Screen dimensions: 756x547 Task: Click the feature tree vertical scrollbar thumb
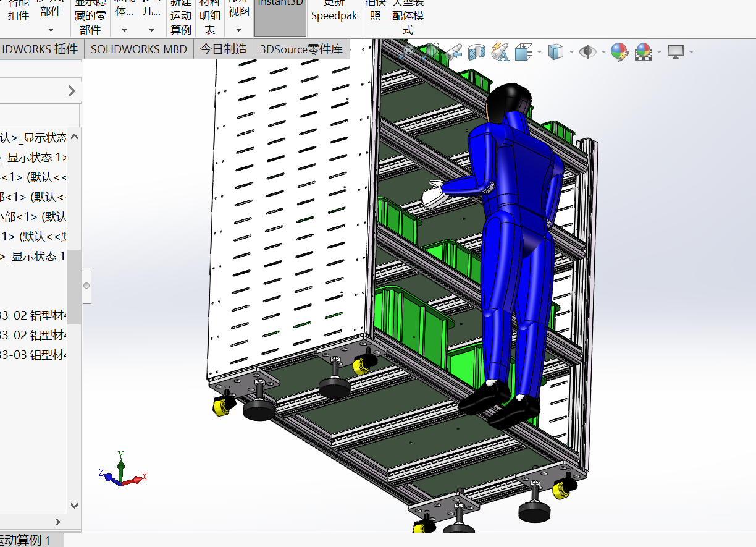click(74, 287)
